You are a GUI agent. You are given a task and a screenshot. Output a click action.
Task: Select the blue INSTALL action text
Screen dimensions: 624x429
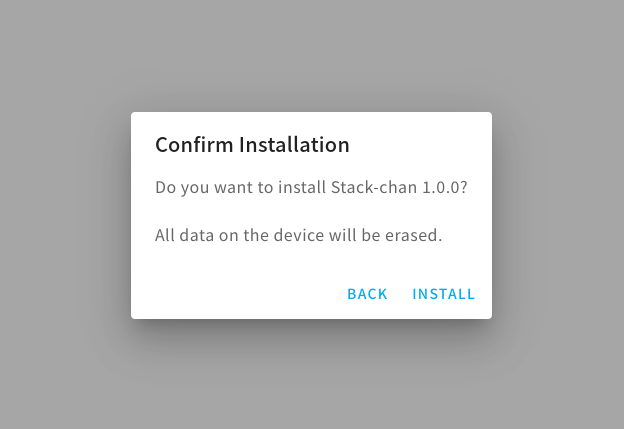pos(443,294)
